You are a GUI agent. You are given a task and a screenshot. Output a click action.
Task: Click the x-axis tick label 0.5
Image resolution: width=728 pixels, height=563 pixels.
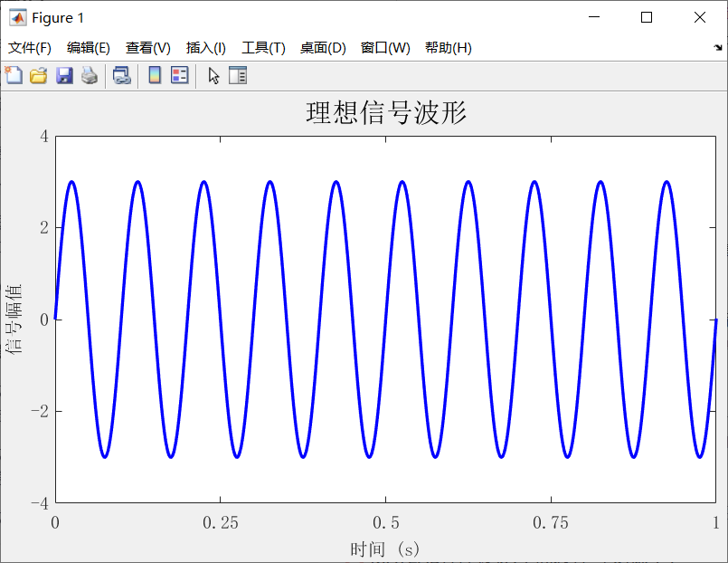pos(386,523)
